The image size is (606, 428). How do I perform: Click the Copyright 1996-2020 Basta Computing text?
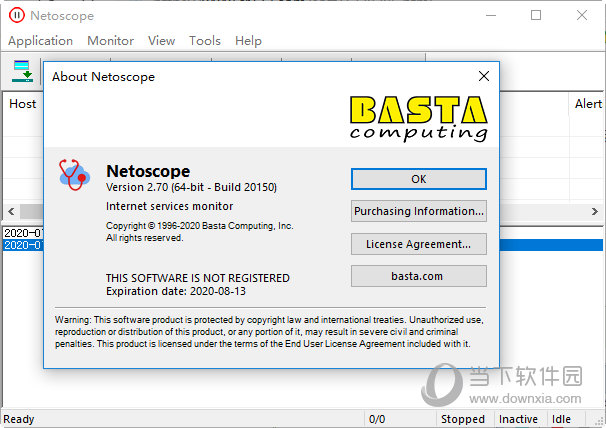[199, 226]
